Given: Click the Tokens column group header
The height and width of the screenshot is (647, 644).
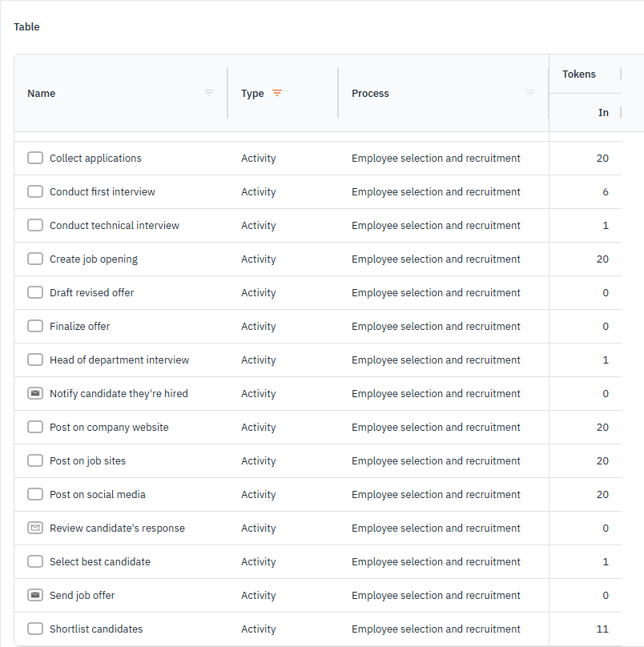Looking at the screenshot, I should [x=579, y=74].
